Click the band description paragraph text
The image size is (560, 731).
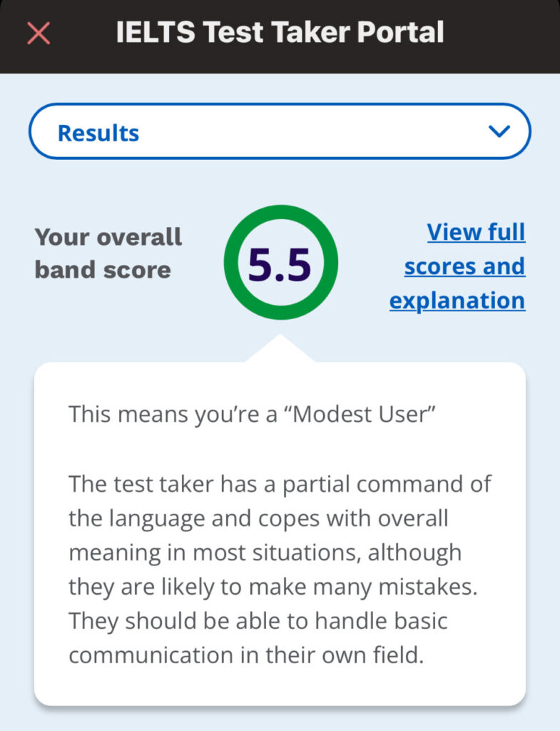[280, 569]
